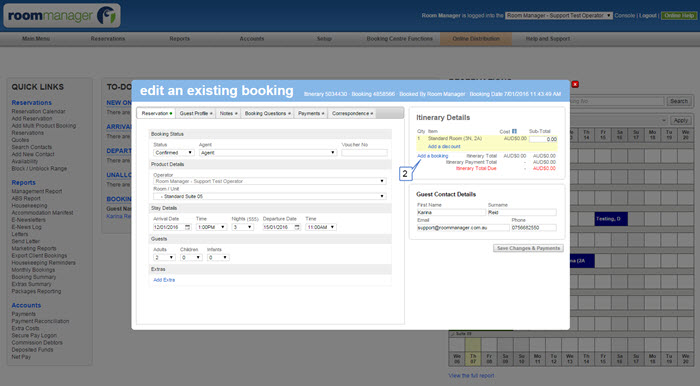Screen dimensions: 700x386
Task: Click the roommanager logo
Action: tap(62, 16)
